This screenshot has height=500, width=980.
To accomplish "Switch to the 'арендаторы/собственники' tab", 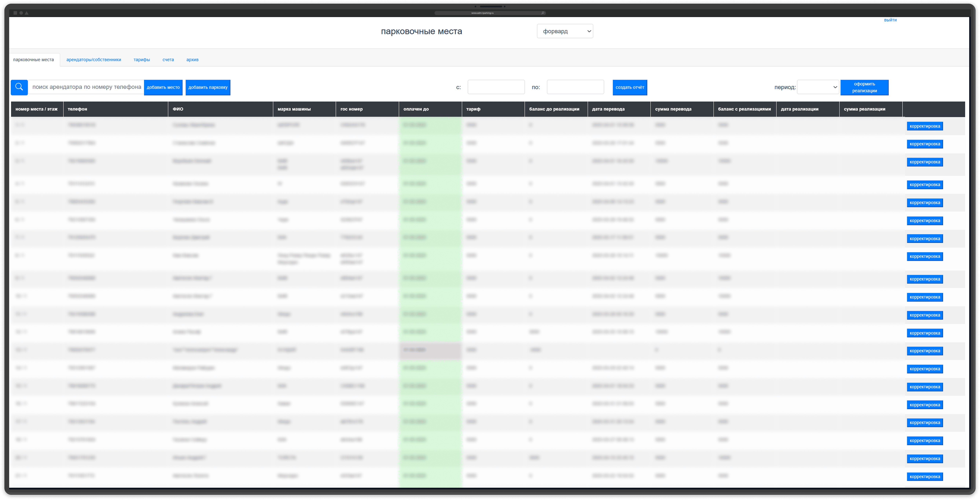I will (x=94, y=60).
